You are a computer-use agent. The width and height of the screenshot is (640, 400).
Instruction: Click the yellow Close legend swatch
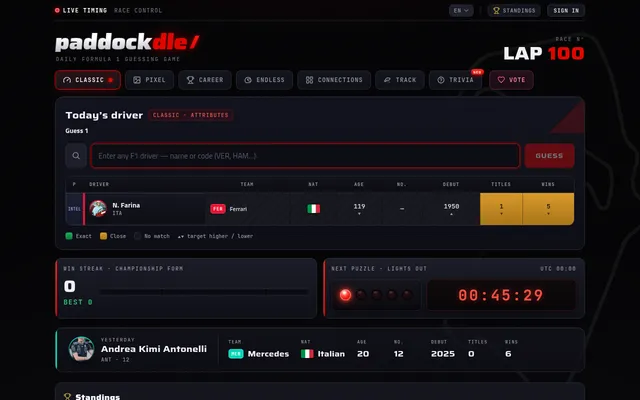[x=103, y=236]
